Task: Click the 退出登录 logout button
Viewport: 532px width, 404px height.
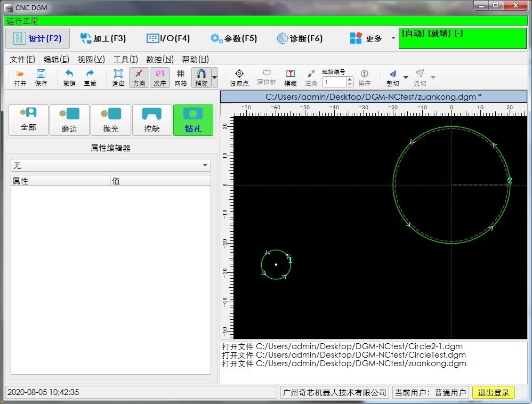Action: coord(493,393)
